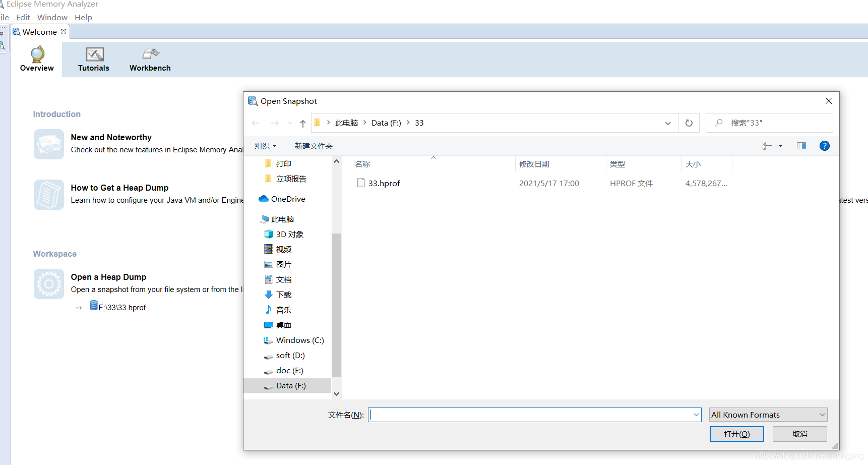
Task: Select the 33.hprof file
Action: [384, 183]
